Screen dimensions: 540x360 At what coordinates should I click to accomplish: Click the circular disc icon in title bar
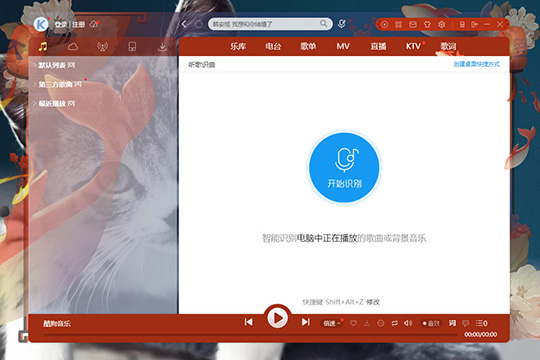point(384,24)
